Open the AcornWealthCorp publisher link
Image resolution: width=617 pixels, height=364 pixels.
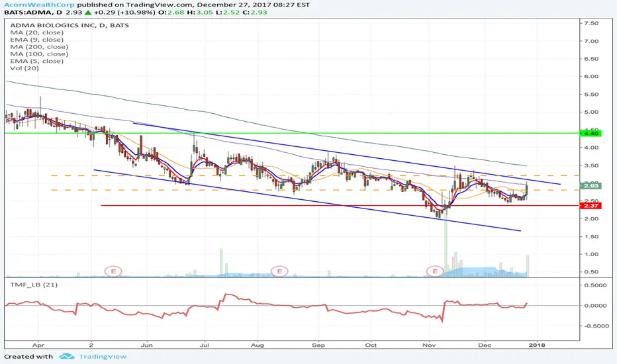(39, 5)
